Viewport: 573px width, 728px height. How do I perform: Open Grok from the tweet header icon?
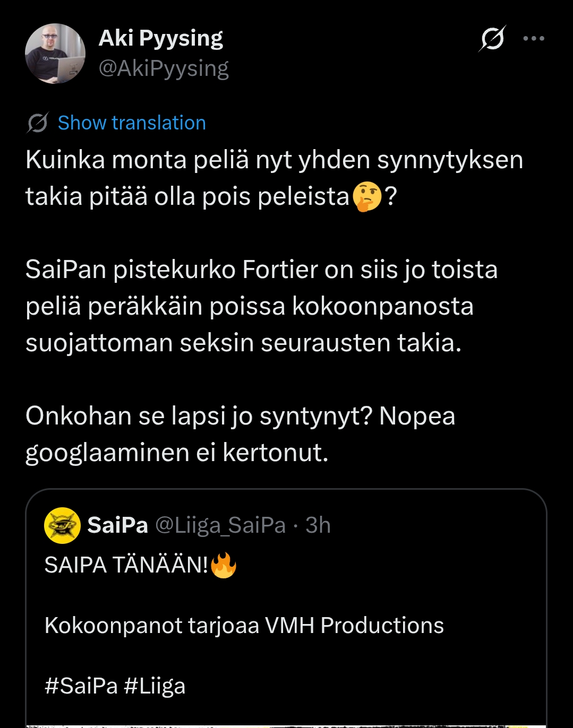pyautogui.click(x=492, y=39)
